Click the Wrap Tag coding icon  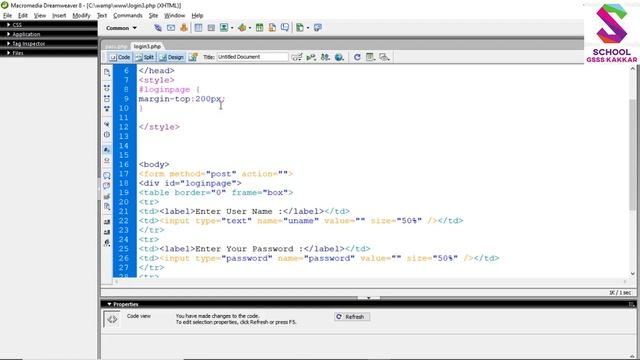coord(107,196)
